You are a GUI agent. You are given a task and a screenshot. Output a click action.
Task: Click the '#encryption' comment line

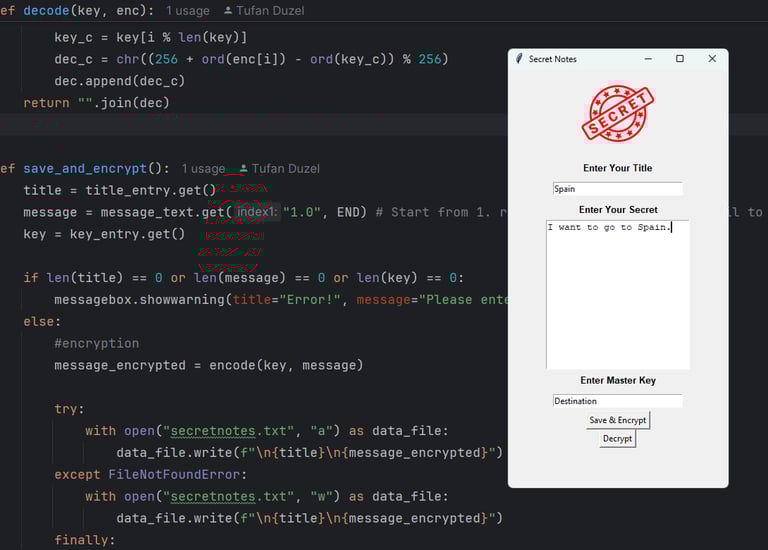tap(96, 344)
